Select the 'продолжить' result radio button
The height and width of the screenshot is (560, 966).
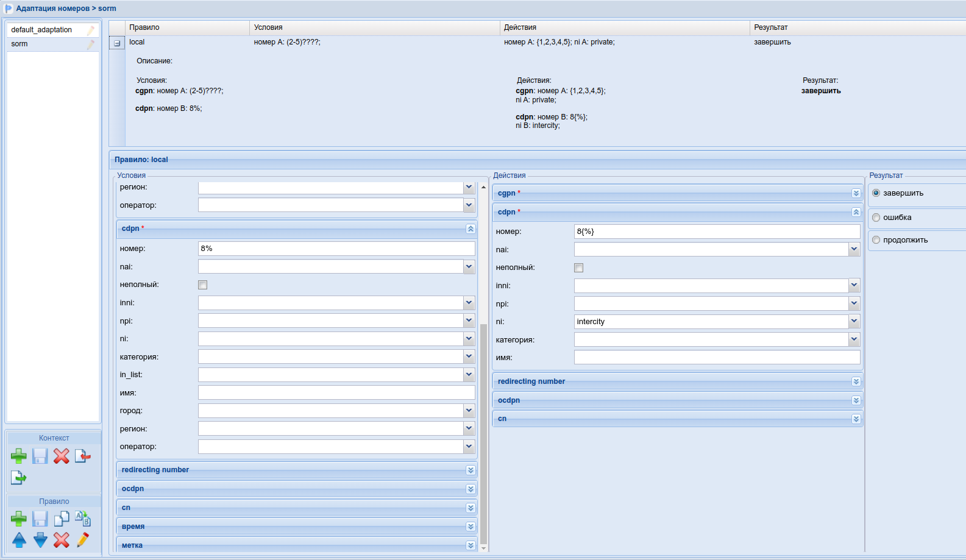tap(876, 240)
